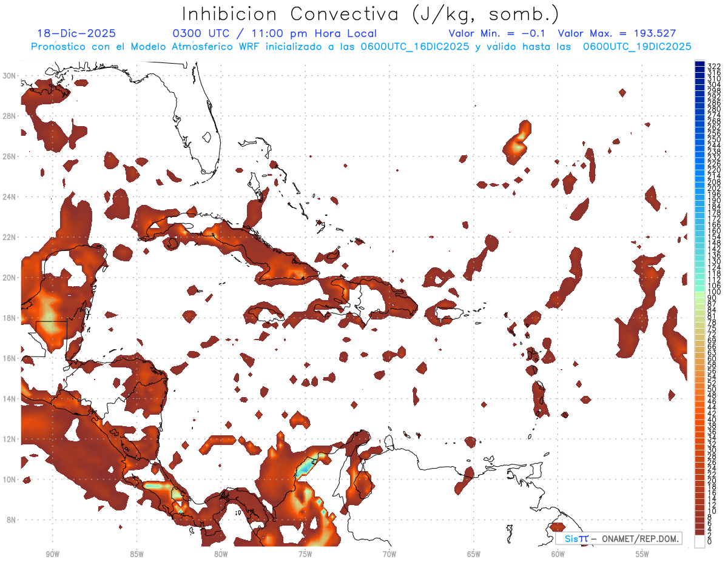Click the '100' value on the color legend
This screenshot has height=562, width=728.
(714, 292)
